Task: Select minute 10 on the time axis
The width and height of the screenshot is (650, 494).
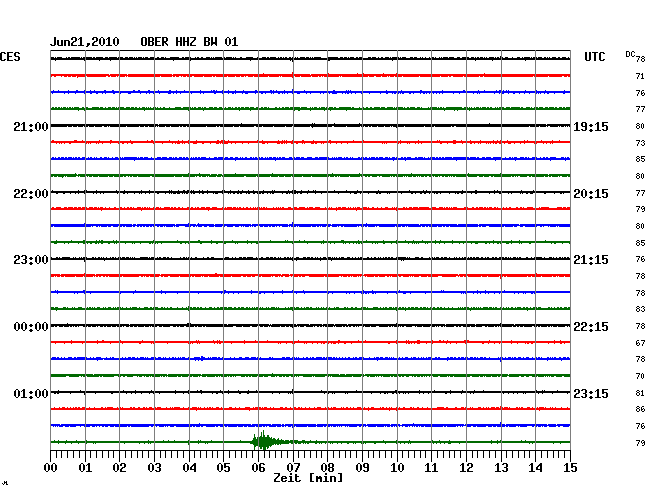Action: click(397, 467)
